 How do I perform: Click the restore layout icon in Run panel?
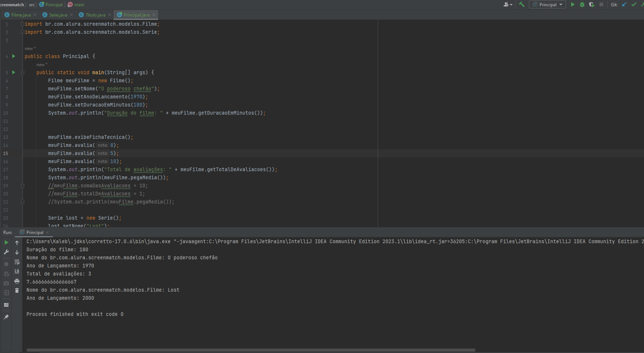6,305
